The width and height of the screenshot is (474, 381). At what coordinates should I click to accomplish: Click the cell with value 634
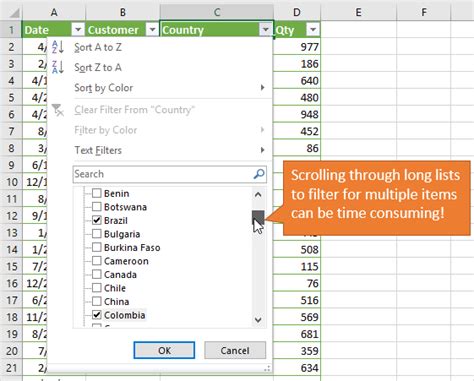(x=297, y=368)
